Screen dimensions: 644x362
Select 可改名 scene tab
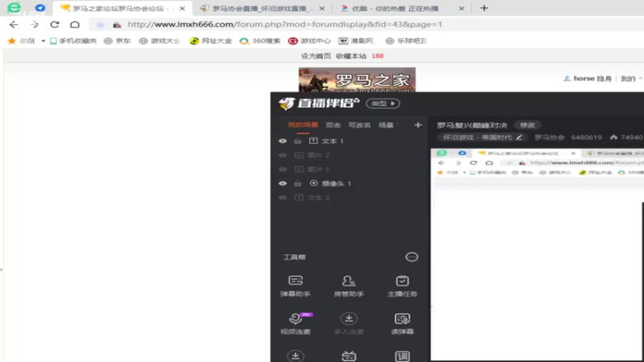pos(359,125)
